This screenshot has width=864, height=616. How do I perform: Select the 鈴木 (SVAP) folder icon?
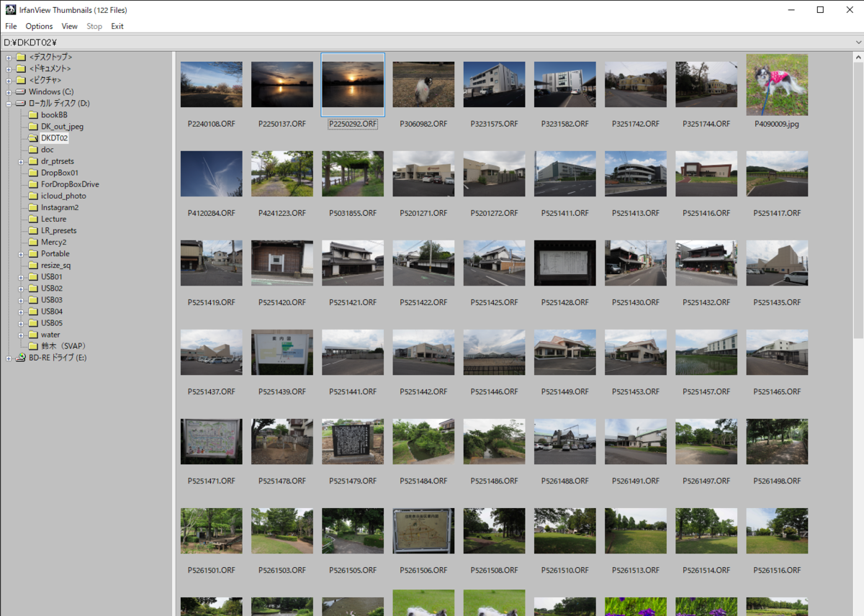click(33, 346)
